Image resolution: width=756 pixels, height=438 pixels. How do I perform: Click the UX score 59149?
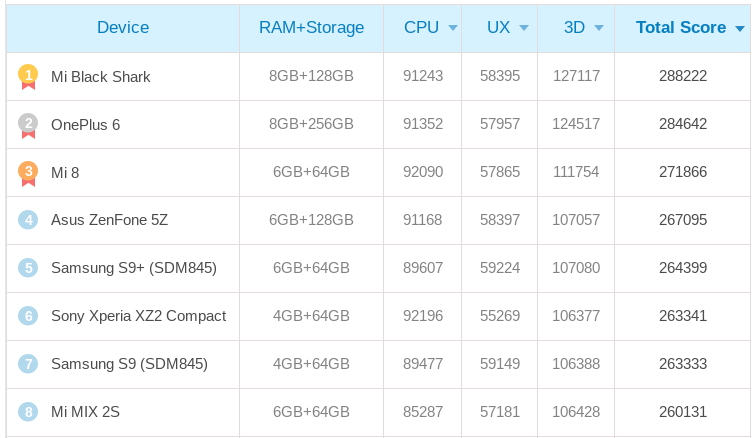tap(500, 364)
